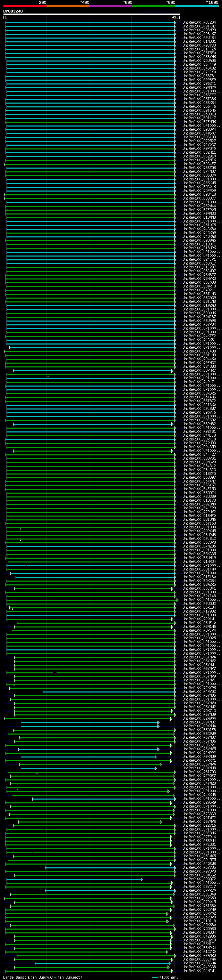
Task: Select UniRef100_B9GQP4 label
Action: pyautogui.click(x=199, y=130)
